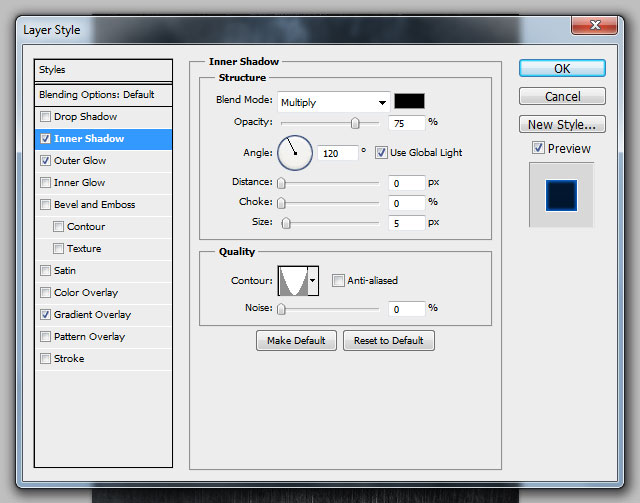Image resolution: width=640 pixels, height=503 pixels.
Task: Select the Gradient Overlay style row
Action: [103, 315]
